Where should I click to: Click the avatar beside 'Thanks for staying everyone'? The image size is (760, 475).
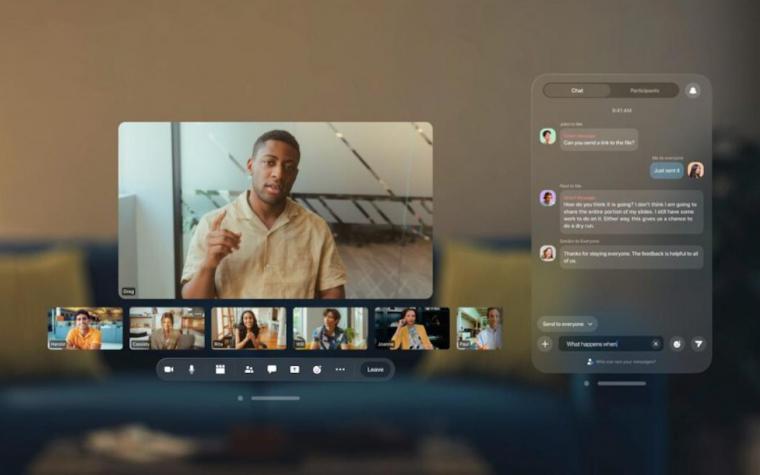(548, 253)
